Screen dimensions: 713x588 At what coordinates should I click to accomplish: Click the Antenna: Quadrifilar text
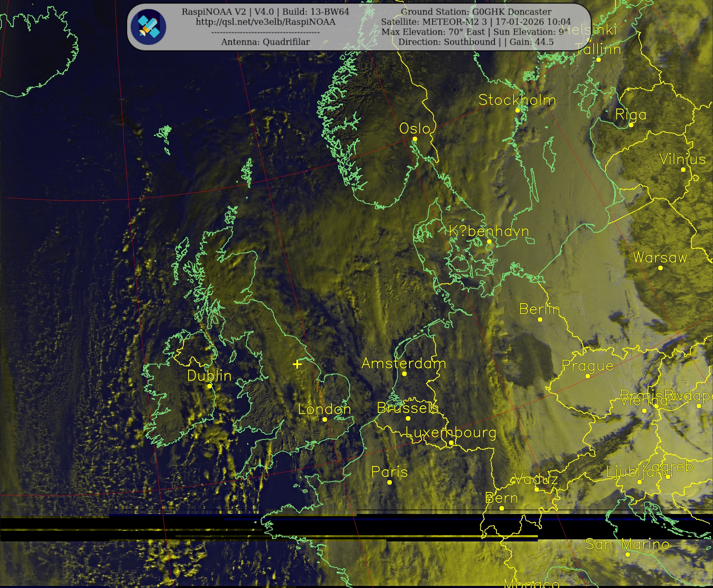pyautogui.click(x=265, y=42)
